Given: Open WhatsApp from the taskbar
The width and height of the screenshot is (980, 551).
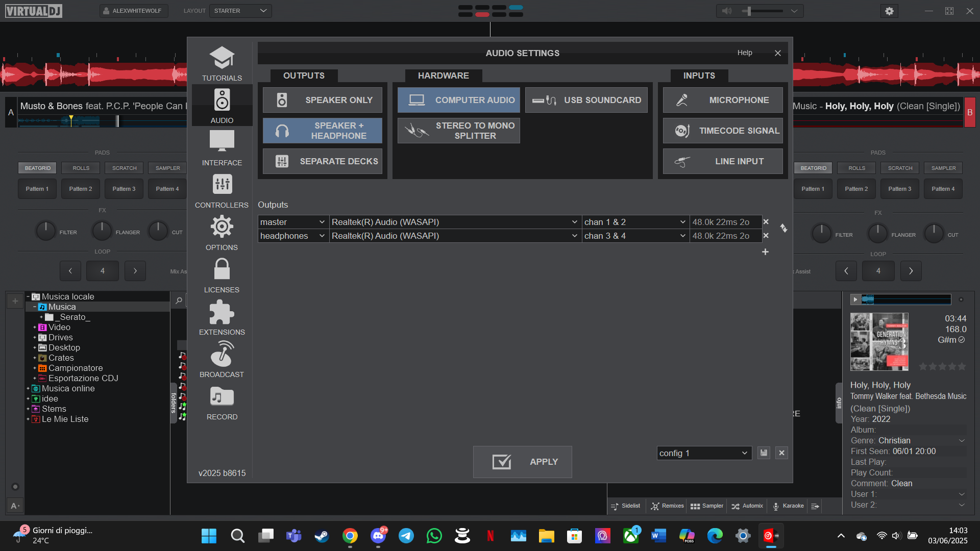Looking at the screenshot, I should [434, 536].
